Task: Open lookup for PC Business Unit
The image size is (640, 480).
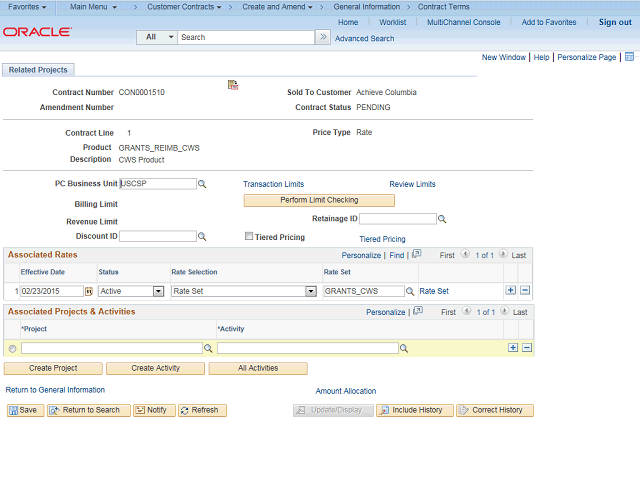Action: pyautogui.click(x=202, y=184)
